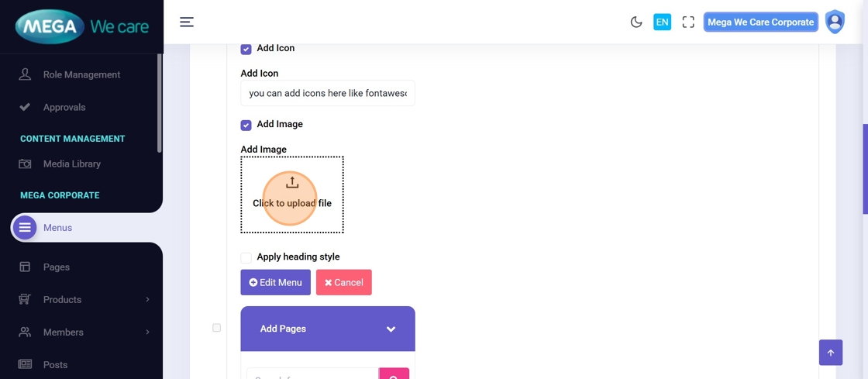
Task: Go to Pages in sidebar
Action: (x=57, y=267)
